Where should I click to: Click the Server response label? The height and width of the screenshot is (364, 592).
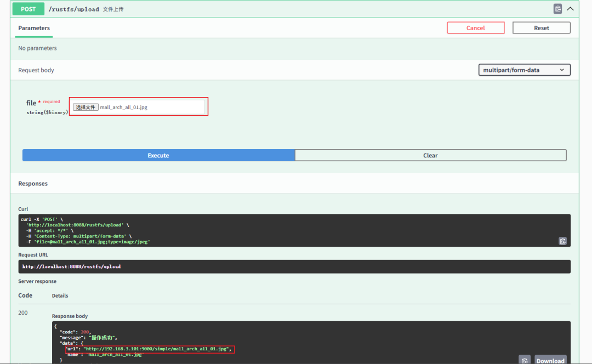click(x=37, y=281)
